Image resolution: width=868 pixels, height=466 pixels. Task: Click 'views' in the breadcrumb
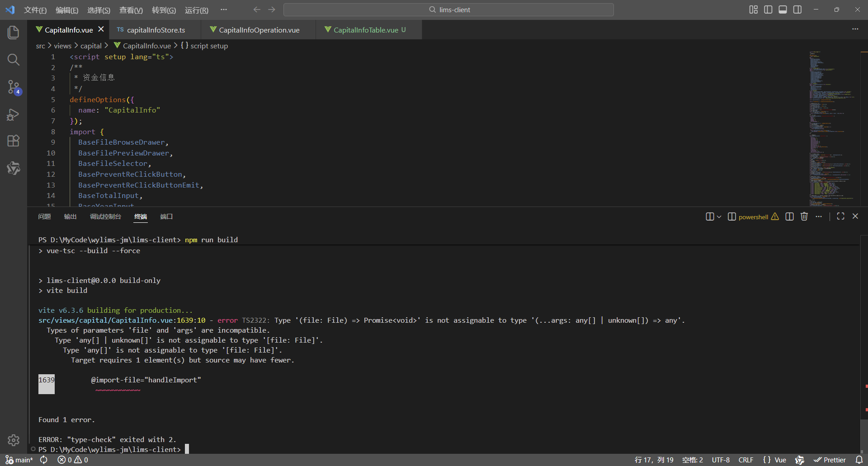(x=63, y=46)
